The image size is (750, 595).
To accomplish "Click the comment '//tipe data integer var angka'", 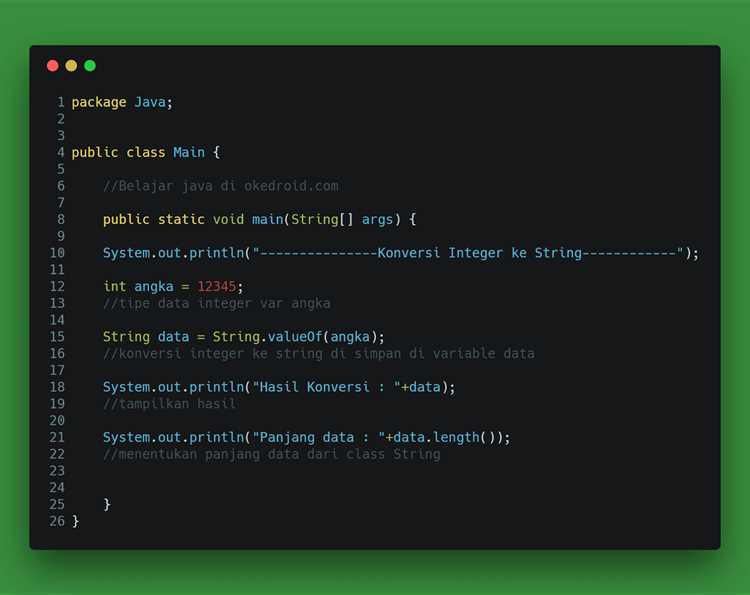I will point(217,303).
